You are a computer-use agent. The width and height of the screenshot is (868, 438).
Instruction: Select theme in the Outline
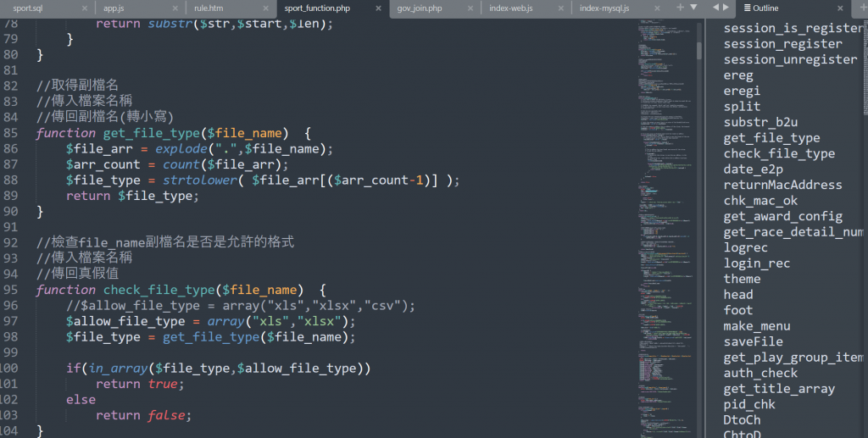tap(742, 279)
